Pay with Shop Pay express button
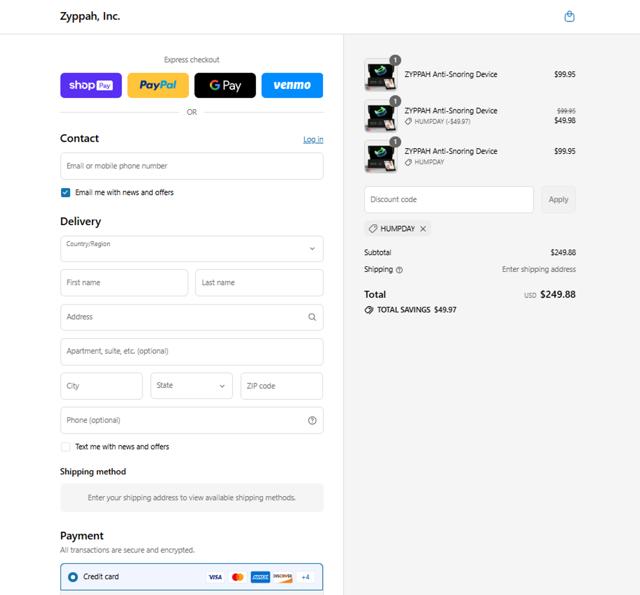This screenshot has width=640, height=595. pyautogui.click(x=91, y=85)
